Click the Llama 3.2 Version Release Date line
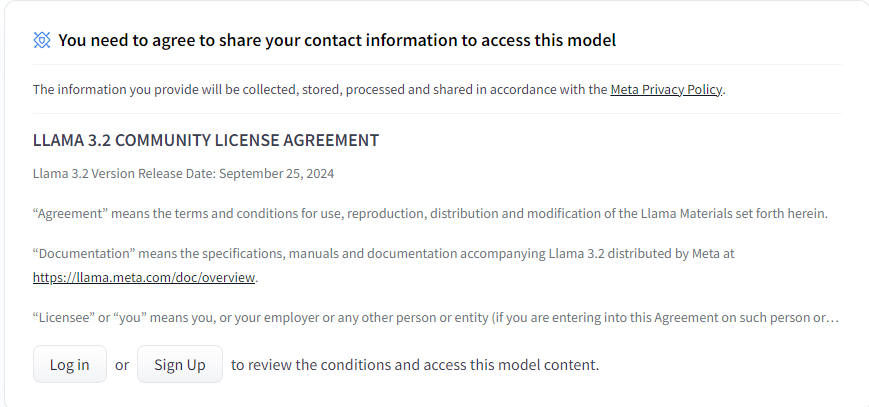The width and height of the screenshot is (869, 407). [183, 173]
